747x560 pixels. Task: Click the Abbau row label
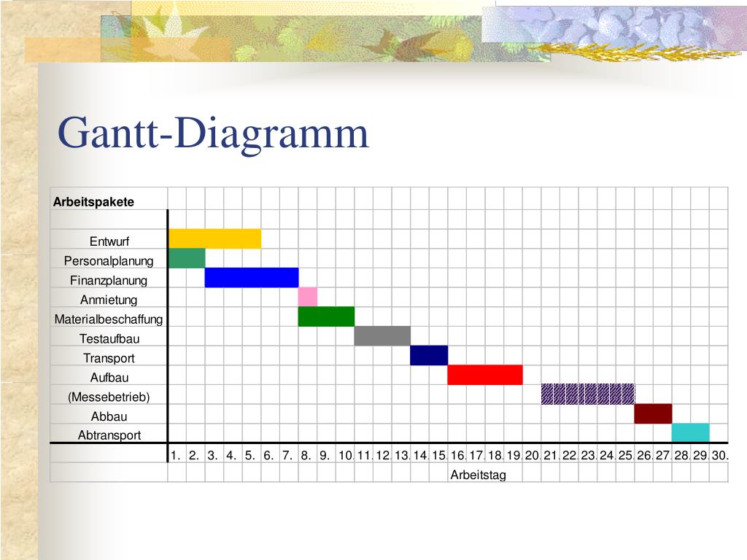(109, 416)
